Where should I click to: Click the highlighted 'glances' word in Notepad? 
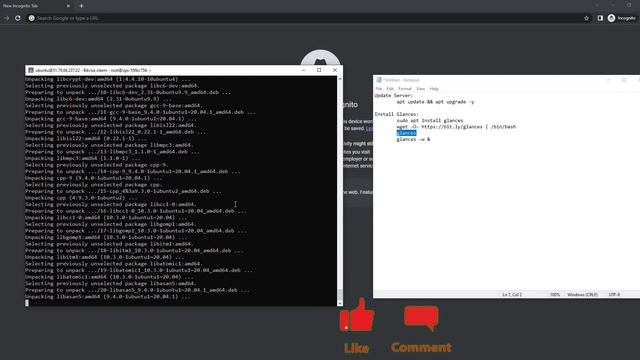tap(406, 133)
